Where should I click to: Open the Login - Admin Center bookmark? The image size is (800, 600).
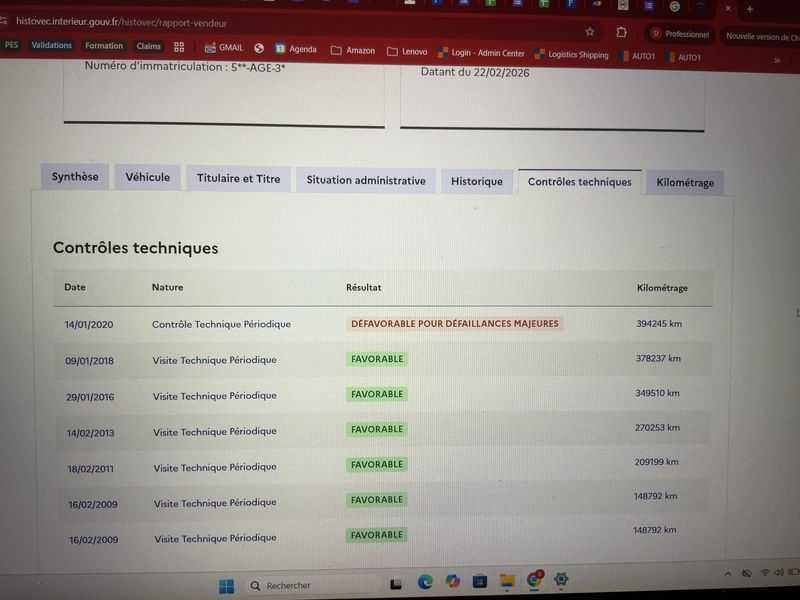coord(481,53)
